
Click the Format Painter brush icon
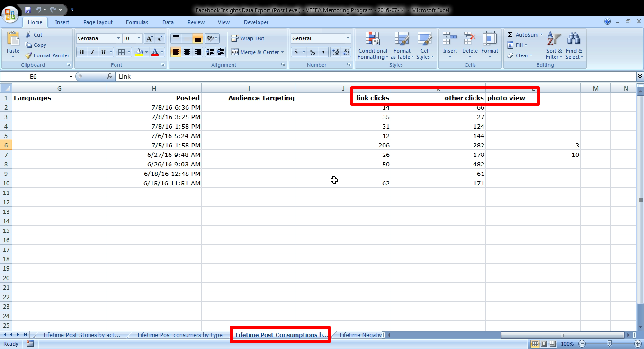pyautogui.click(x=29, y=55)
